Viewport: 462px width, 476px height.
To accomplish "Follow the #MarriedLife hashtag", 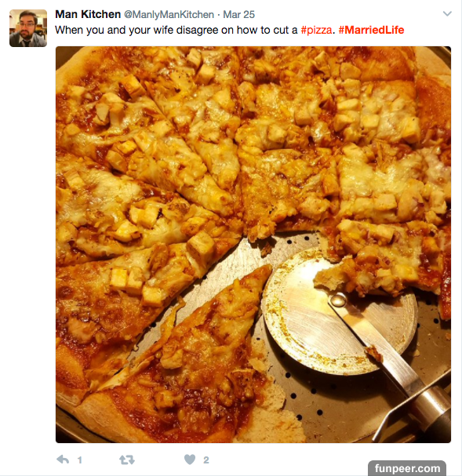I will 371,30.
